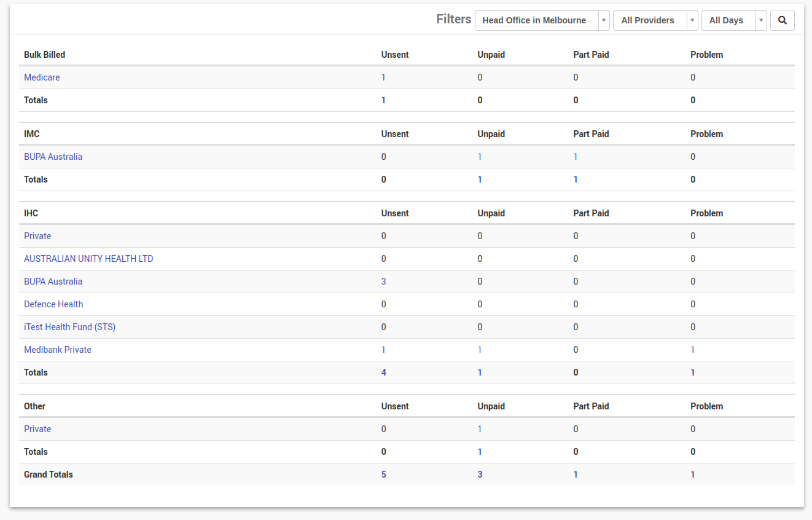Open the All Days filter dropdown
The height and width of the screenshot is (520, 812).
(733, 20)
